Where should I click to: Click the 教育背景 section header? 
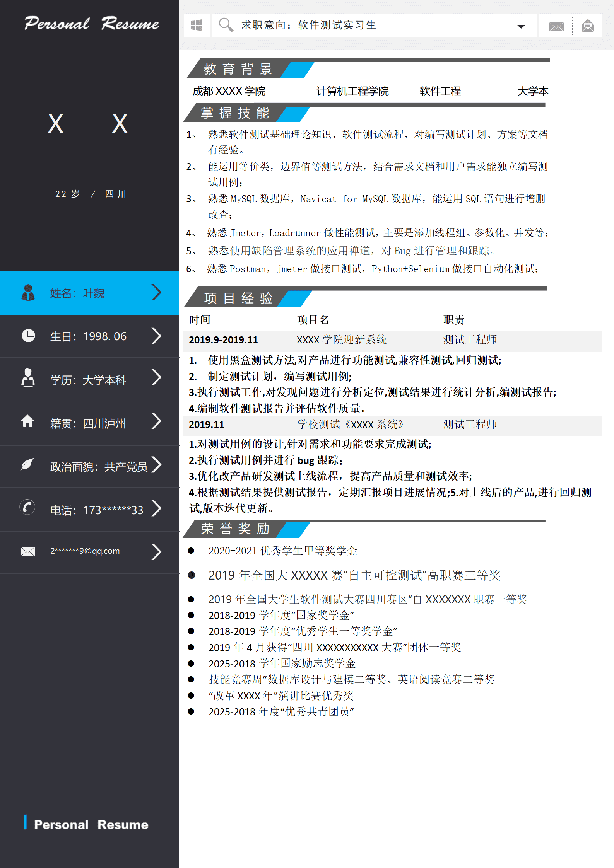point(238,69)
